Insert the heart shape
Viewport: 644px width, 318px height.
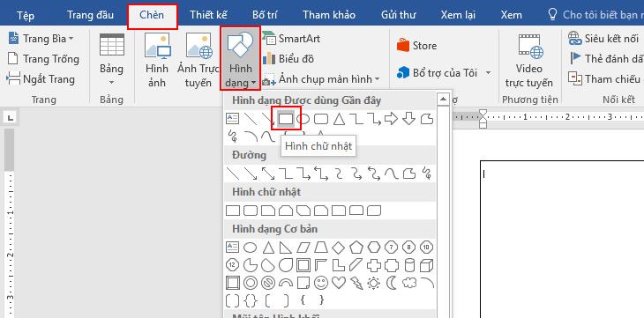tap(339, 283)
